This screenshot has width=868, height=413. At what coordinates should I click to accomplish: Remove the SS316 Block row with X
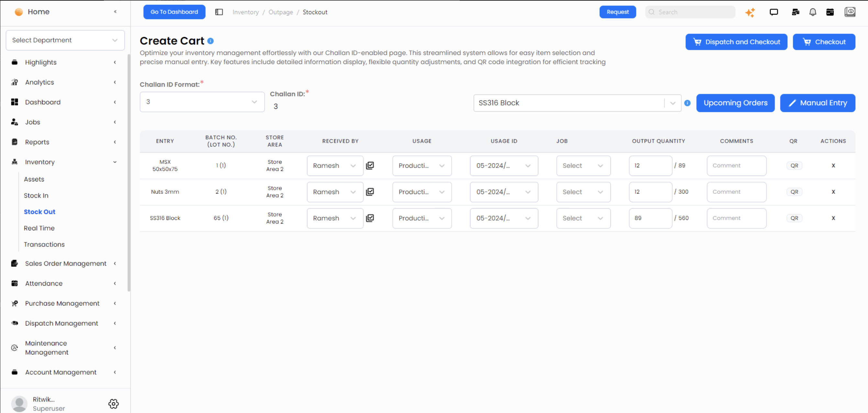(833, 218)
